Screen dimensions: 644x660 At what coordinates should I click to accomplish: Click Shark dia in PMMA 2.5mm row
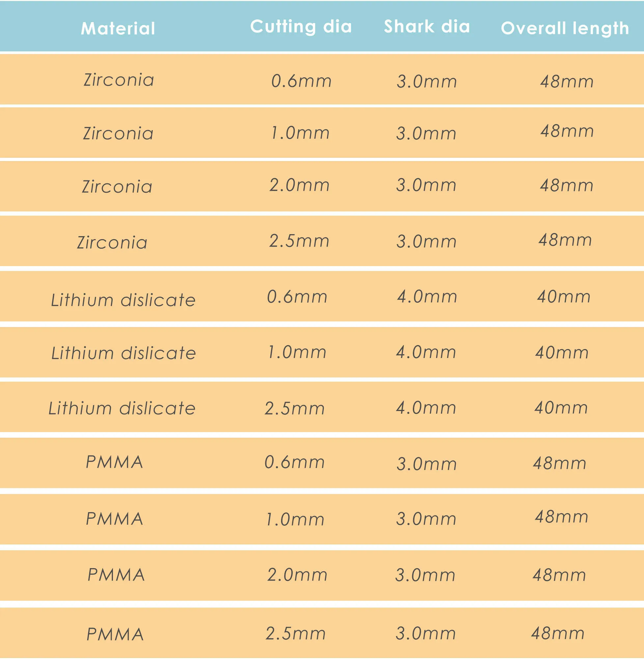(426, 633)
